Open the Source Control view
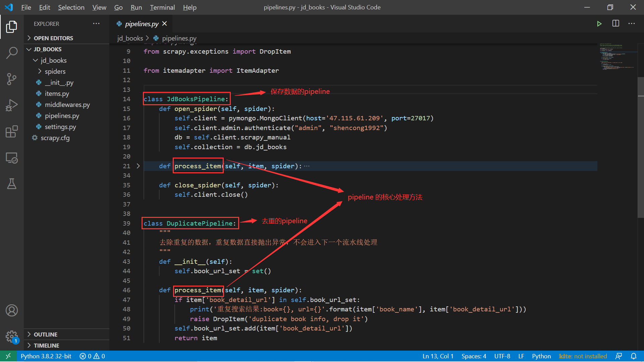Image resolution: width=644 pixels, height=362 pixels. pos(12,79)
